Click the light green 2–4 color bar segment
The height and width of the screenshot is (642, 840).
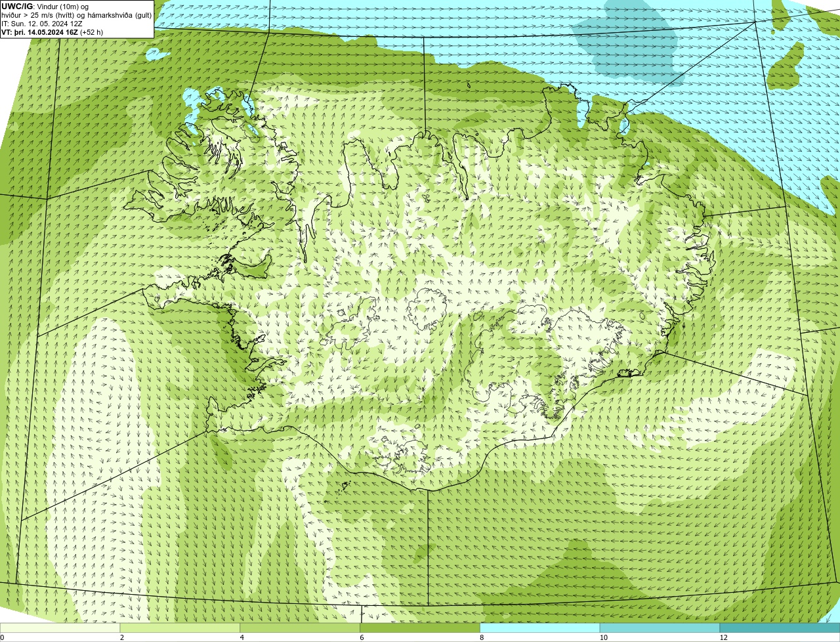click(x=180, y=628)
